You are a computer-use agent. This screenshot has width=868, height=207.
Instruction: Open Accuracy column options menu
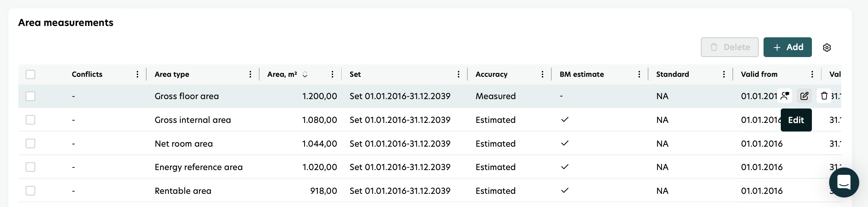(x=542, y=74)
